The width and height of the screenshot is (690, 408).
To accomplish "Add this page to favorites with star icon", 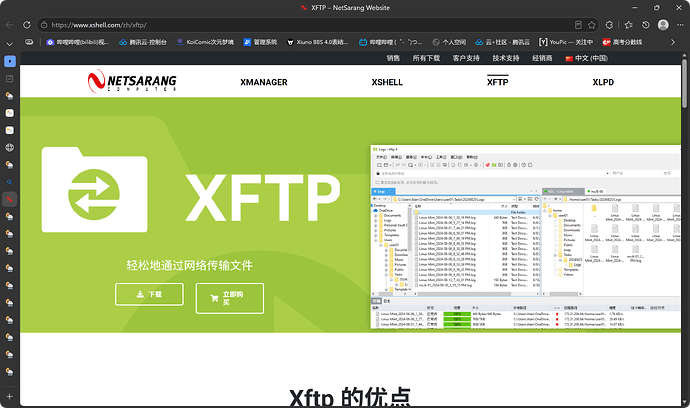I will (592, 25).
